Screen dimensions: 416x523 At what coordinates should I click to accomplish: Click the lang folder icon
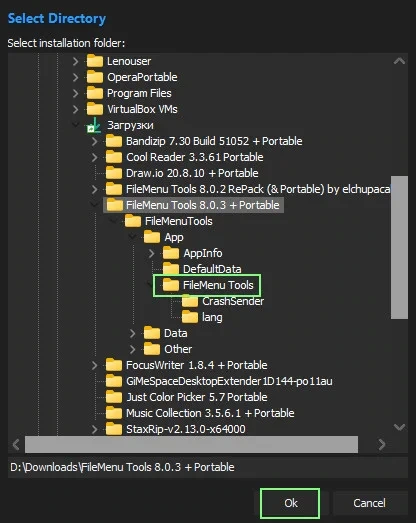[x=190, y=317]
